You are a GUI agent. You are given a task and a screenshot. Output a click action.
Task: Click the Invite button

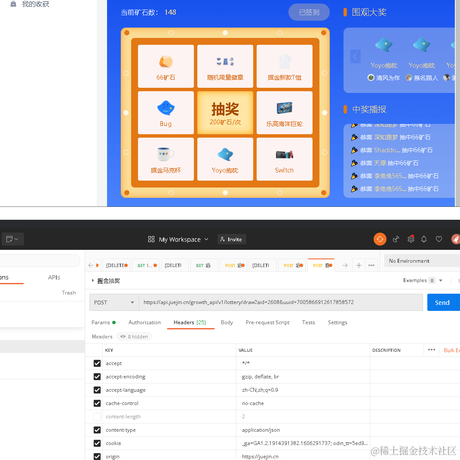tap(232, 239)
